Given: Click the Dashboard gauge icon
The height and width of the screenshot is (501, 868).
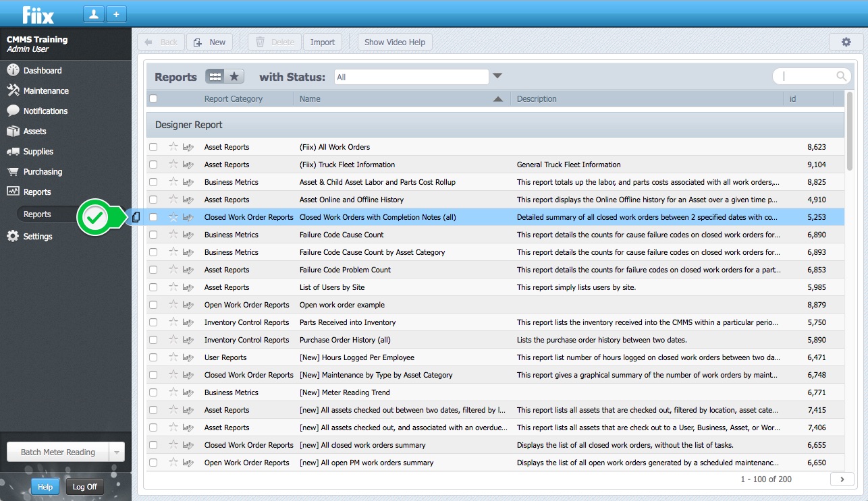Looking at the screenshot, I should (13, 70).
